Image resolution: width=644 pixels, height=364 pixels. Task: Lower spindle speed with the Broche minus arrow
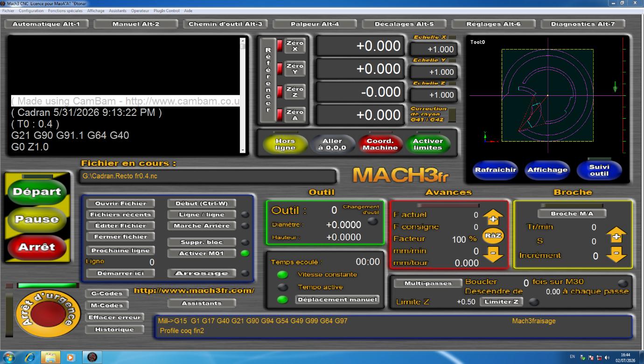[616, 255]
